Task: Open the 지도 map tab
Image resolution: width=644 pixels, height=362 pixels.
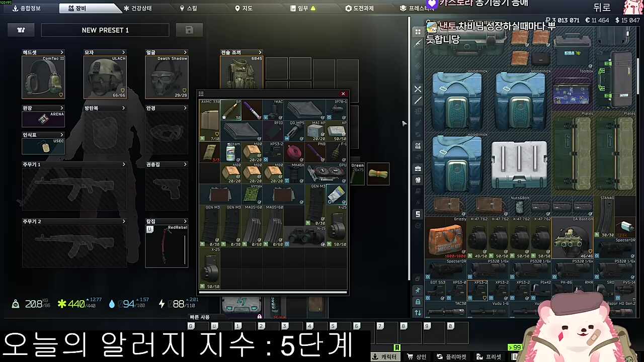Action: pos(244,9)
